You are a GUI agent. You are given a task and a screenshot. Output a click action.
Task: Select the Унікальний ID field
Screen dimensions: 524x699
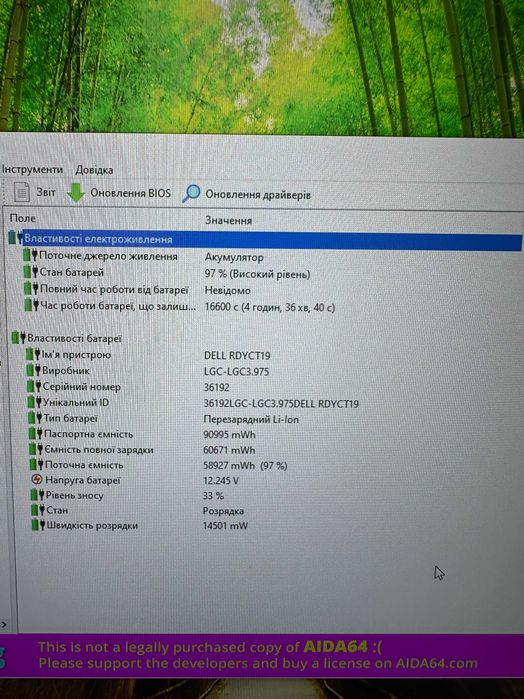click(76, 402)
